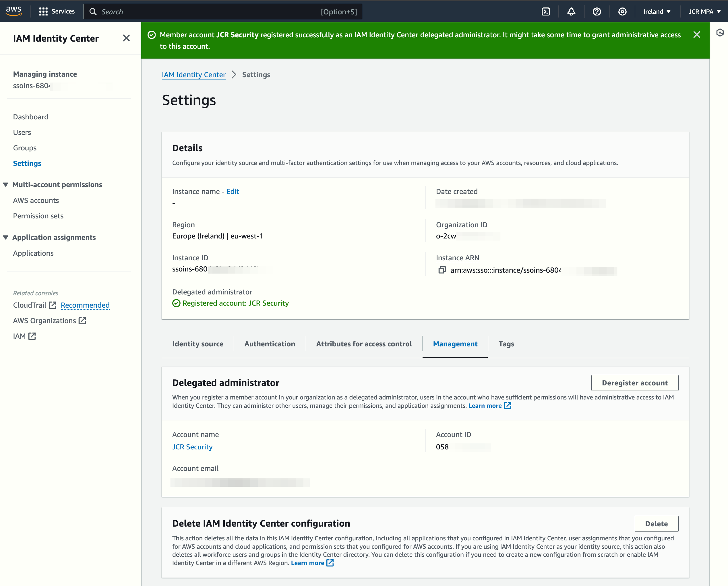
Task: Open the console settings gear icon
Action: tap(622, 11)
